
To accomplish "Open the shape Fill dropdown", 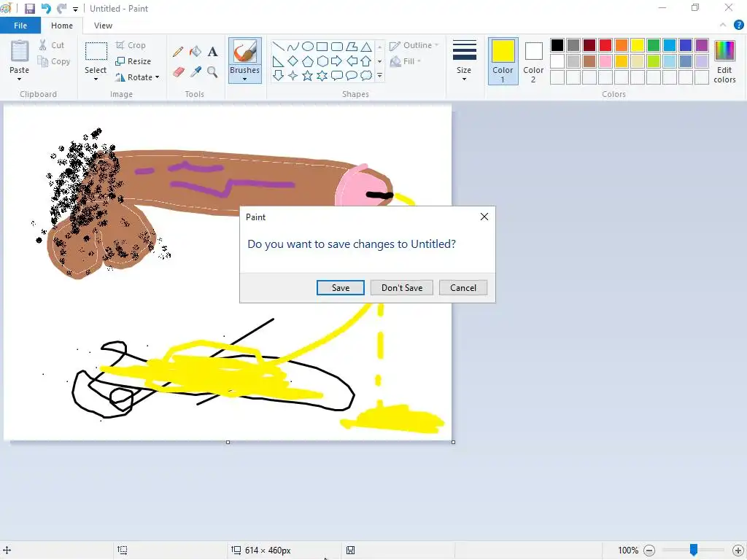I will (x=406, y=61).
